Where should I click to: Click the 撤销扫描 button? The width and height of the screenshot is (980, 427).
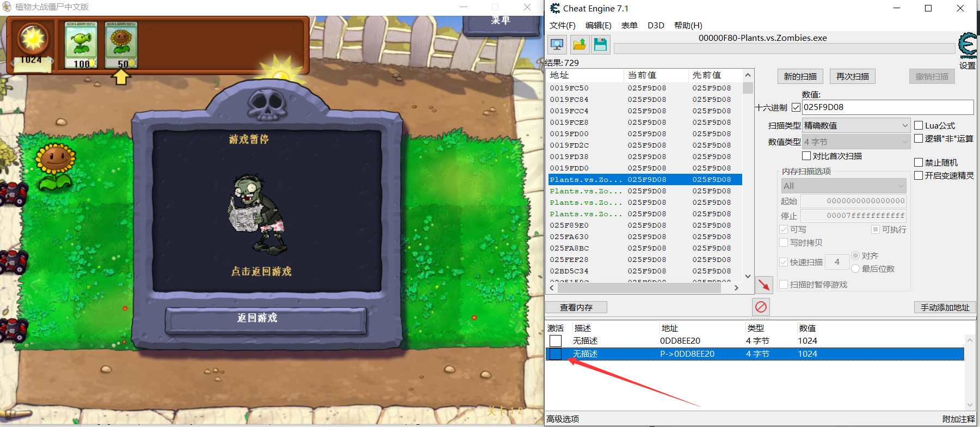(932, 76)
